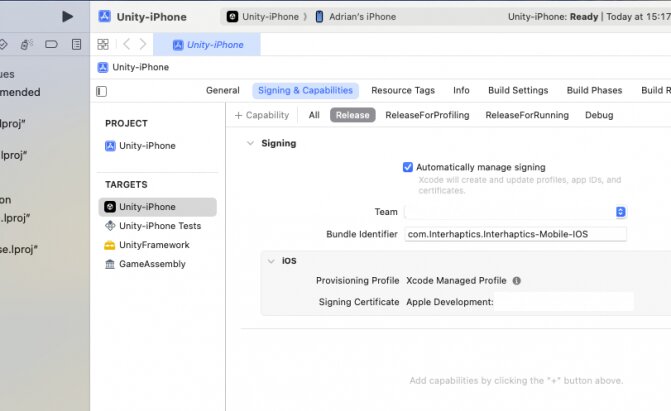Select the ReleaseForProfiling configuration
Image resolution: width=671 pixels, height=411 pixels.
tap(427, 115)
